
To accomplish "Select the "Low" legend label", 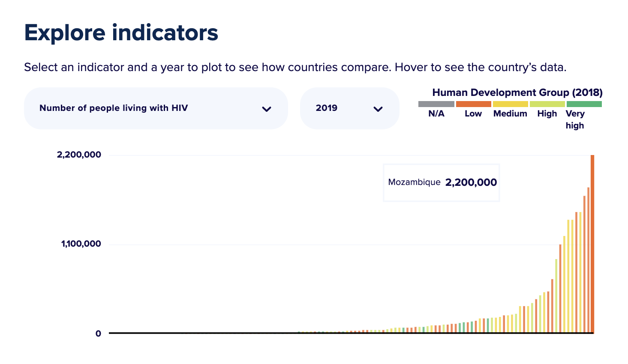I will [473, 114].
